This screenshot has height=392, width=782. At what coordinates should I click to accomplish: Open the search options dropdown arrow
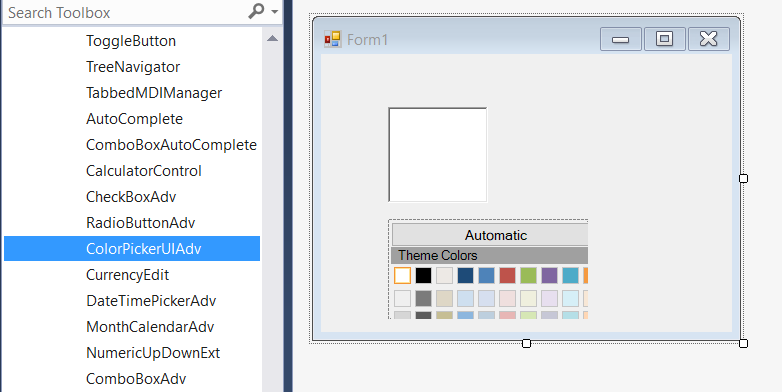(275, 12)
